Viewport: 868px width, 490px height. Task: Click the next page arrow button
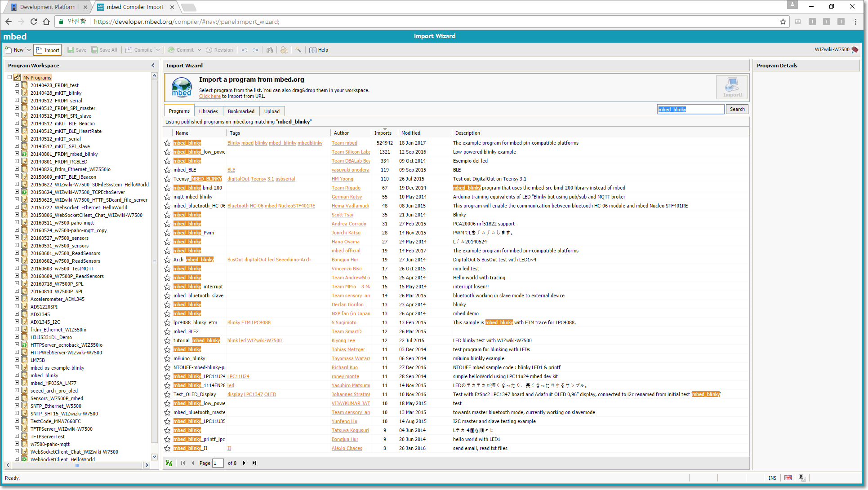click(x=244, y=463)
